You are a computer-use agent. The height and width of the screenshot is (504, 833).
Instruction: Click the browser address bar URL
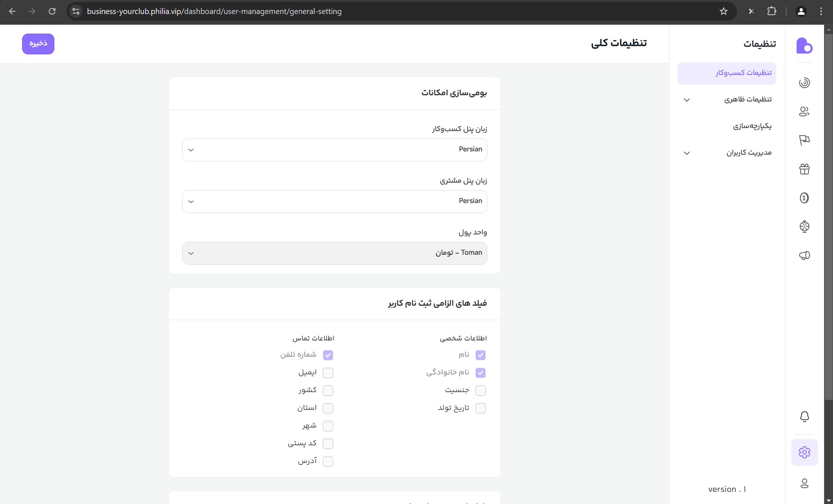[x=214, y=11]
